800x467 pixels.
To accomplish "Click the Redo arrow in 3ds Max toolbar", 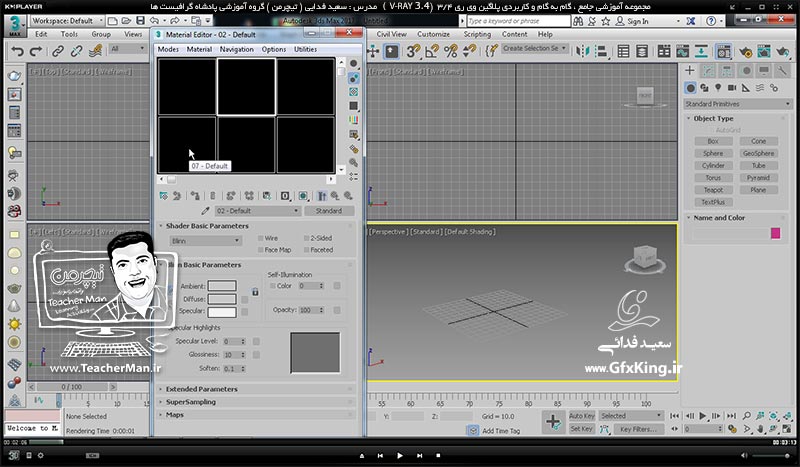I will [36, 51].
